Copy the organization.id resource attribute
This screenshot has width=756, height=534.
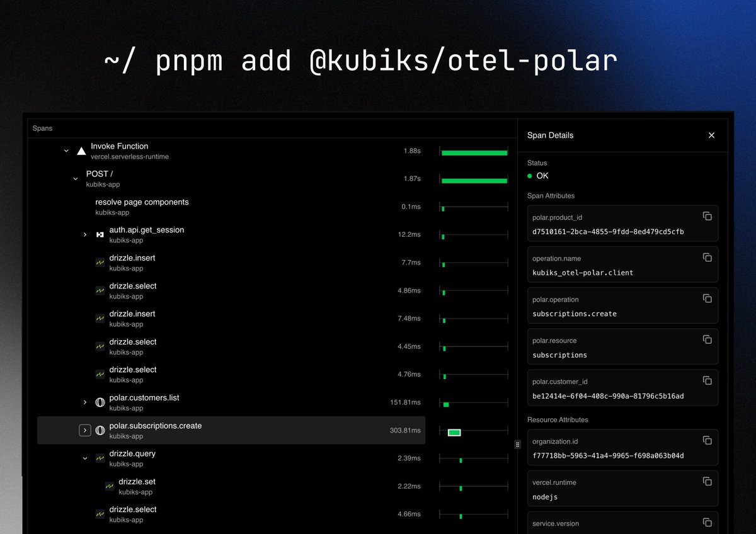click(707, 440)
